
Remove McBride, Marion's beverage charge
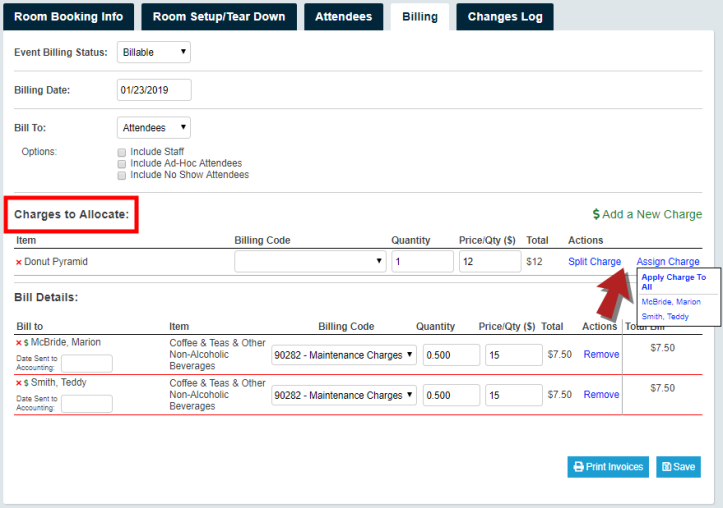point(601,354)
